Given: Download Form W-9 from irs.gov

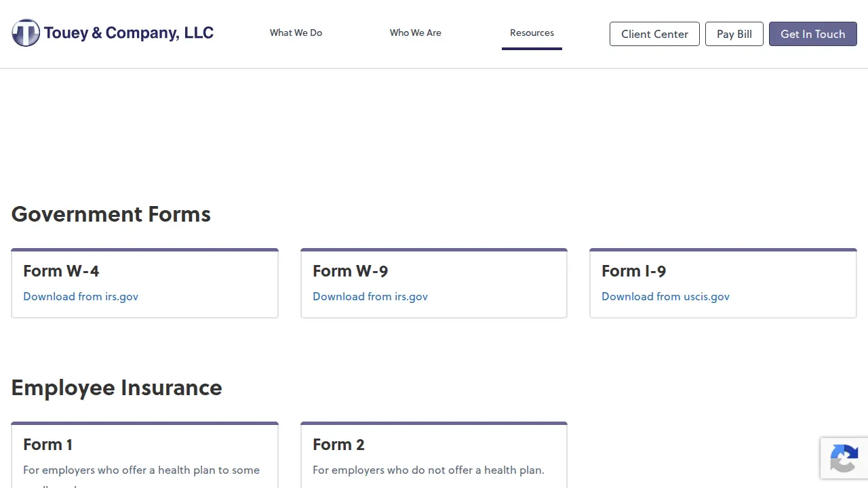Looking at the screenshot, I should [370, 296].
